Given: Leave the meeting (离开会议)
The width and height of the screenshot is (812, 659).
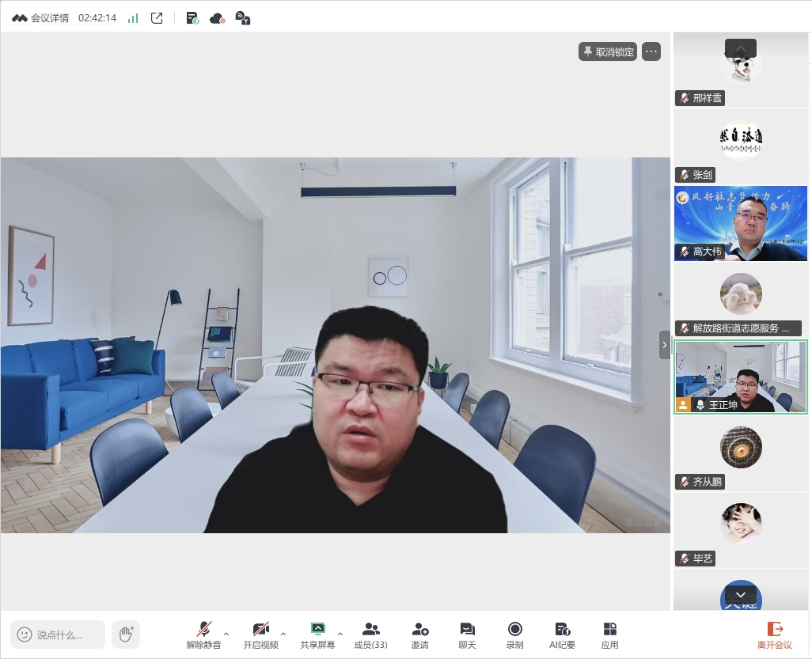Looking at the screenshot, I should click(x=774, y=634).
